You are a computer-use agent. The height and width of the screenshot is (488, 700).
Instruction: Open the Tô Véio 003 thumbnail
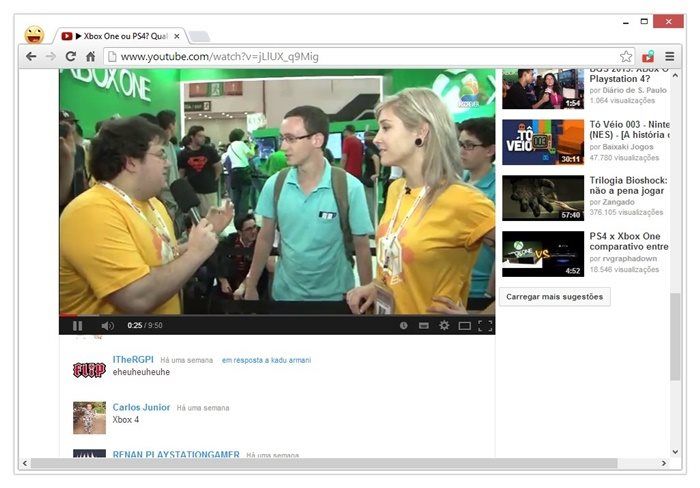point(543,142)
